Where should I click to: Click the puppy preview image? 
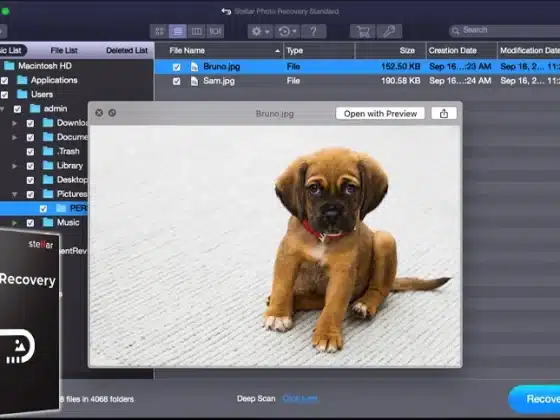pyautogui.click(x=275, y=246)
